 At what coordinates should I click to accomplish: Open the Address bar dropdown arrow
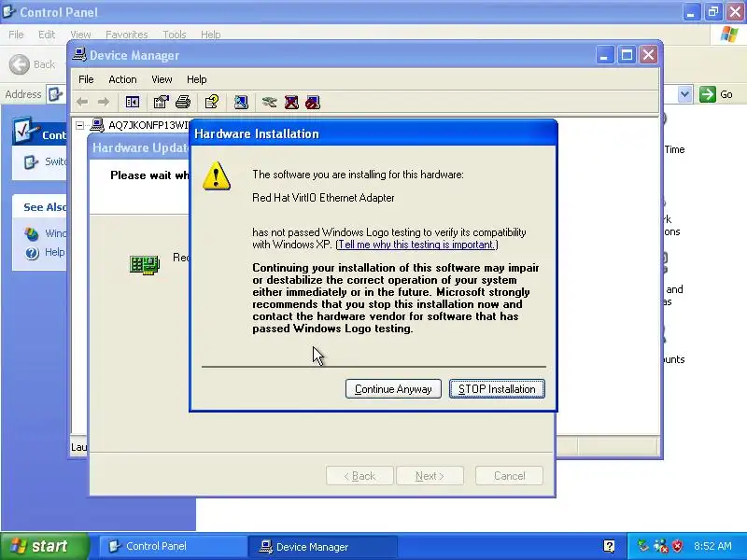(684, 94)
